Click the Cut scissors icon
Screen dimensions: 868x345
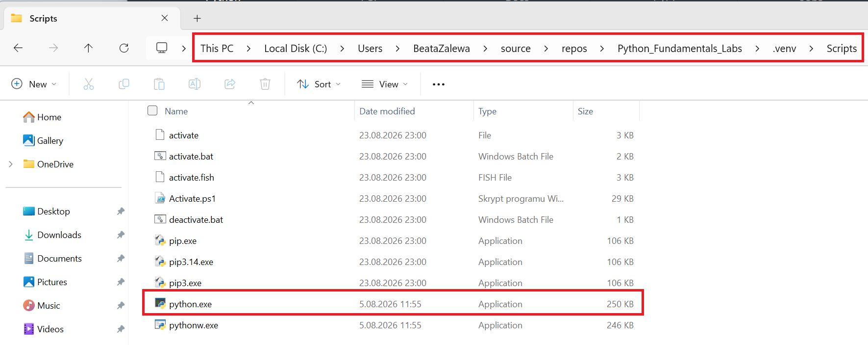pyautogui.click(x=89, y=84)
